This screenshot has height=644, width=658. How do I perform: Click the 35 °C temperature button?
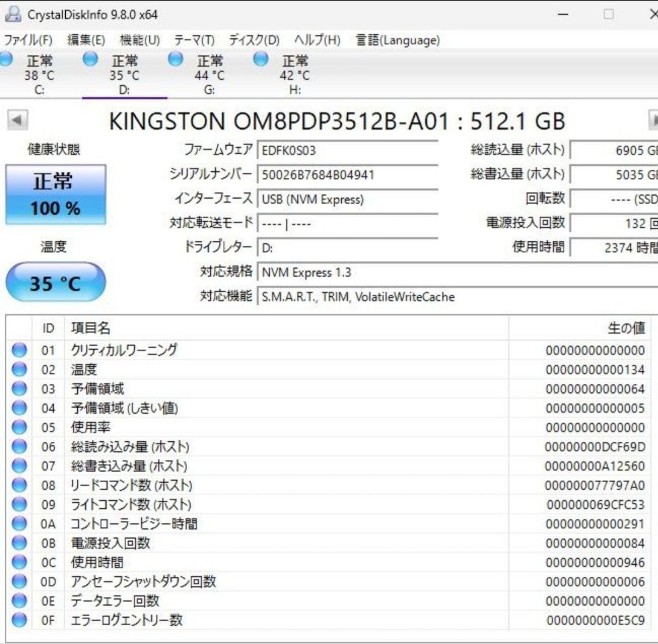tap(56, 282)
